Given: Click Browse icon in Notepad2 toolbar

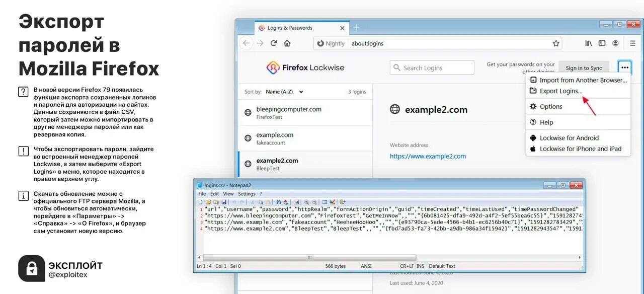Looking at the screenshot, I should pyautogui.click(x=216, y=202).
